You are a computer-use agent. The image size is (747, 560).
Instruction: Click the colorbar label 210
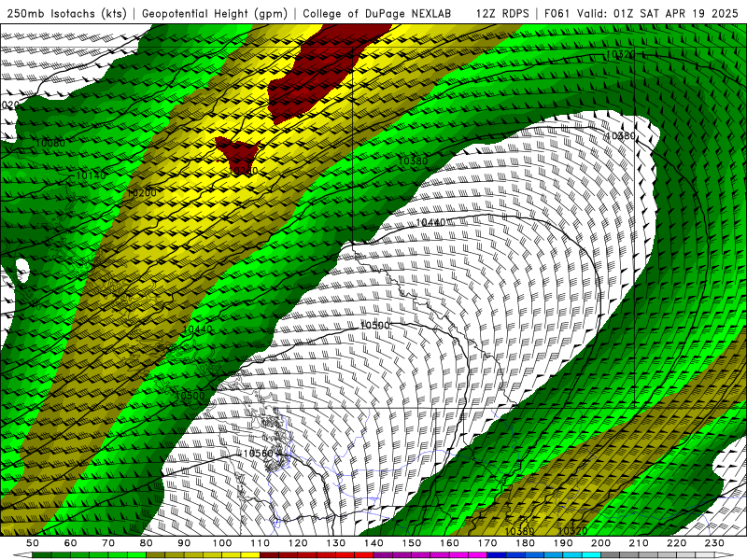pos(640,543)
